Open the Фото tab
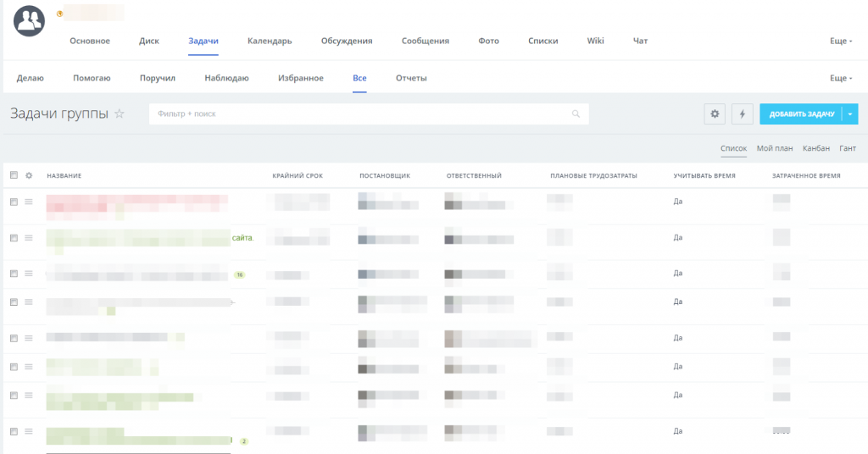Screen dimensions: 868x454 pyautogui.click(x=489, y=41)
